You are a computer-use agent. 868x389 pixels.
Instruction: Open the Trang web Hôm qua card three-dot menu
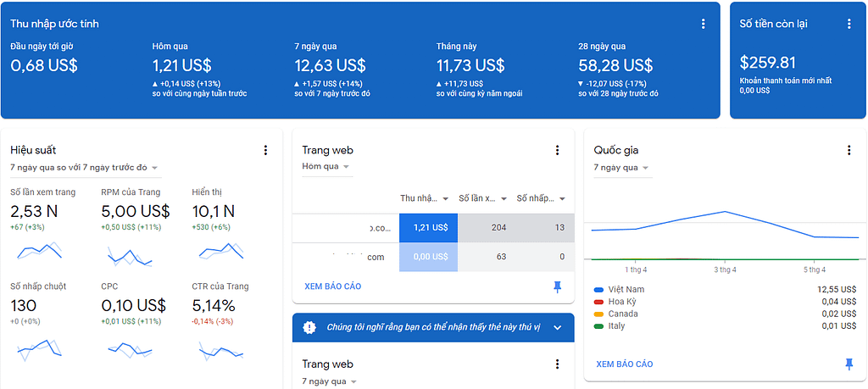pyautogui.click(x=557, y=150)
